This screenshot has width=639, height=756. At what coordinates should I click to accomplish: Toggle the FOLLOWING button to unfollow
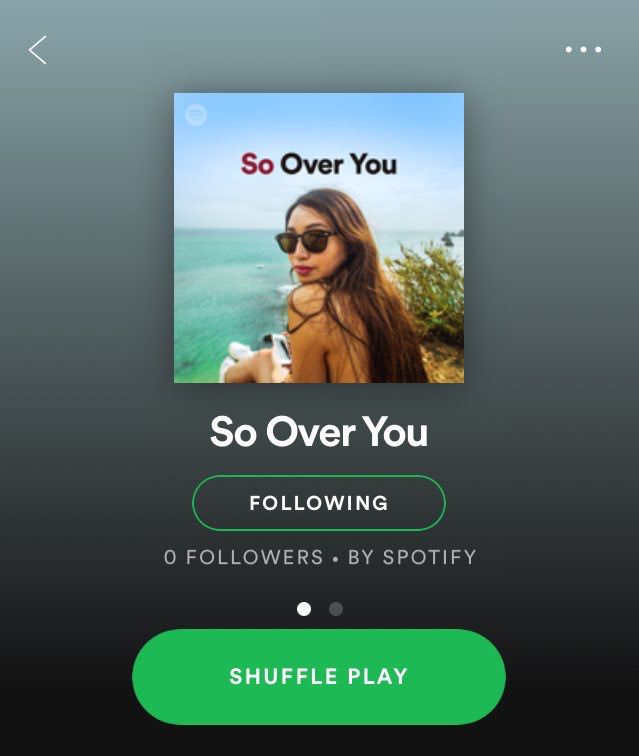(319, 503)
